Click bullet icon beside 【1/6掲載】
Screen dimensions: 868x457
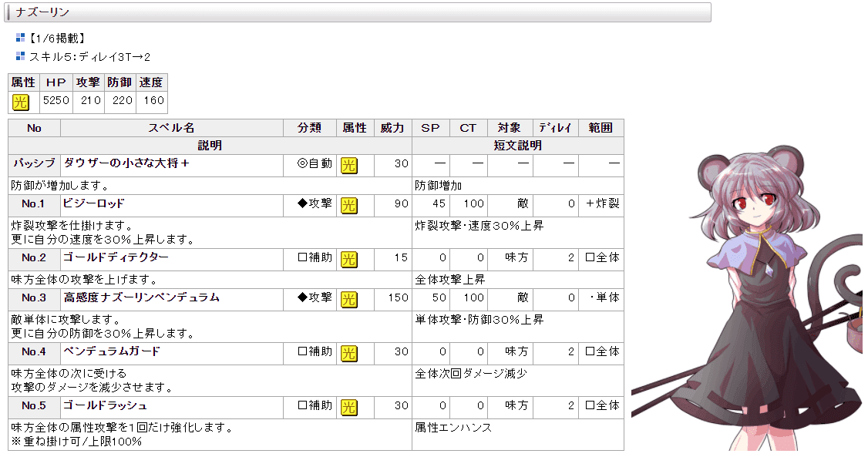21,38
